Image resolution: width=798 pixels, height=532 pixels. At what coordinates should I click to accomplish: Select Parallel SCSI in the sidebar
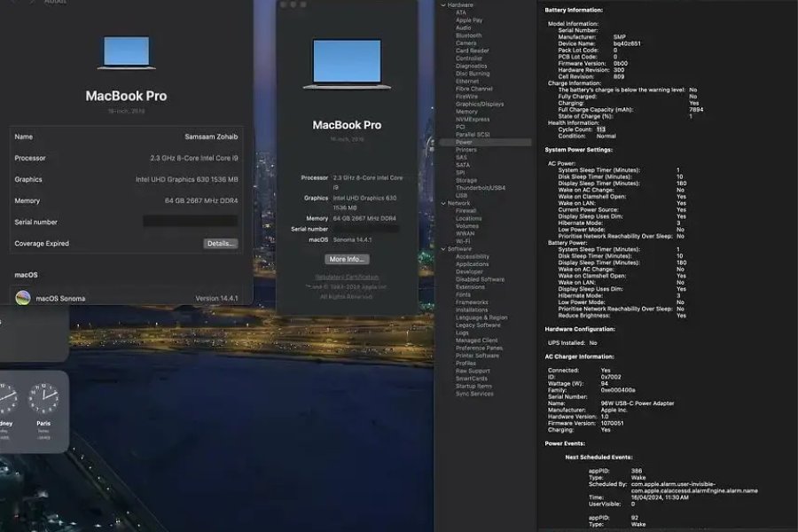[473, 135]
